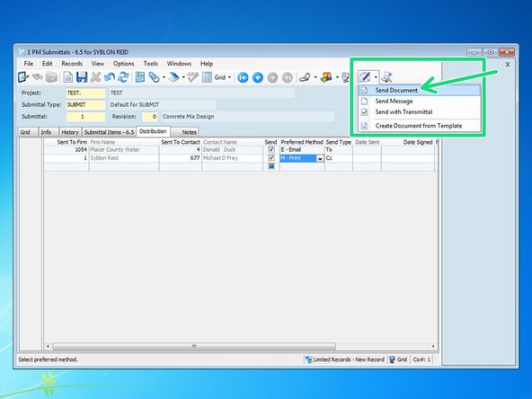Screen dimensions: 532x399
Task: Switch to Submittal Items - 6.5 tab
Action: pos(110,132)
